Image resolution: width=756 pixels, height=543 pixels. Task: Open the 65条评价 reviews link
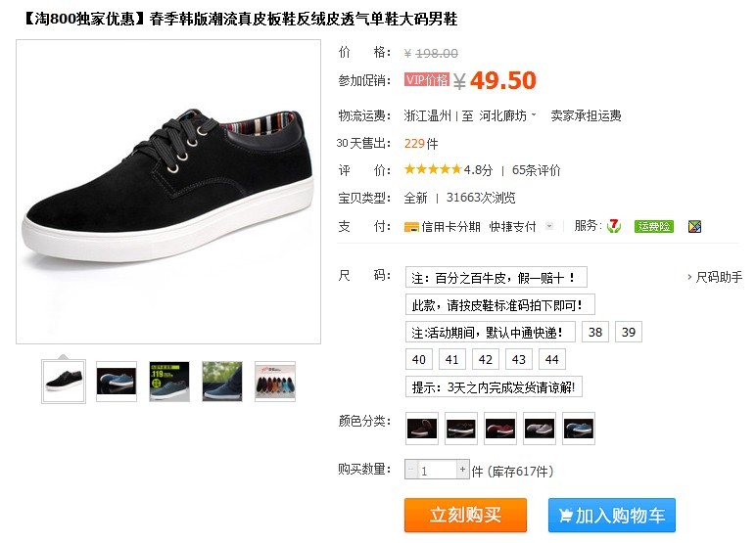click(536, 170)
